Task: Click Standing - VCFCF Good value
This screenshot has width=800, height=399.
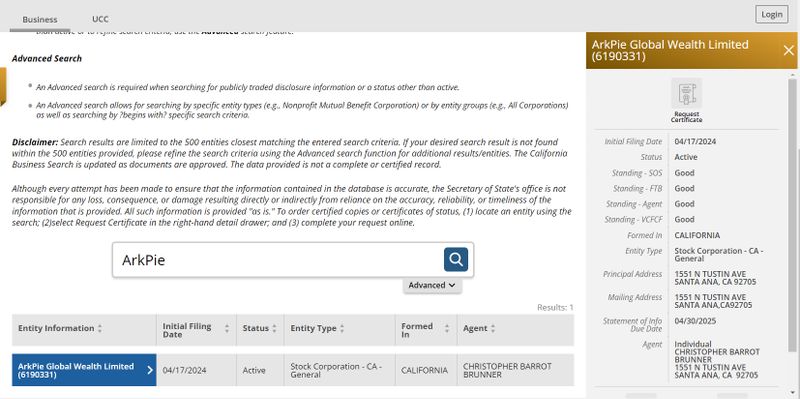Action: click(684, 219)
